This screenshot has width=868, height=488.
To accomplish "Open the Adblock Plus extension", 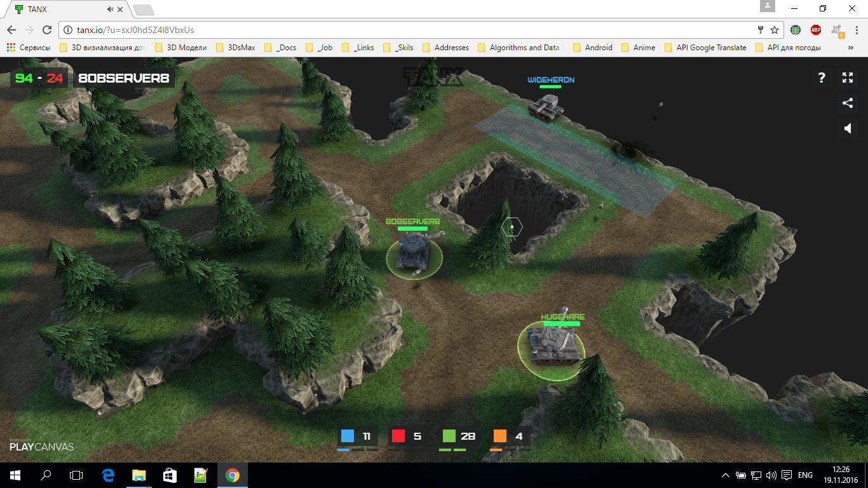I will [x=815, y=30].
